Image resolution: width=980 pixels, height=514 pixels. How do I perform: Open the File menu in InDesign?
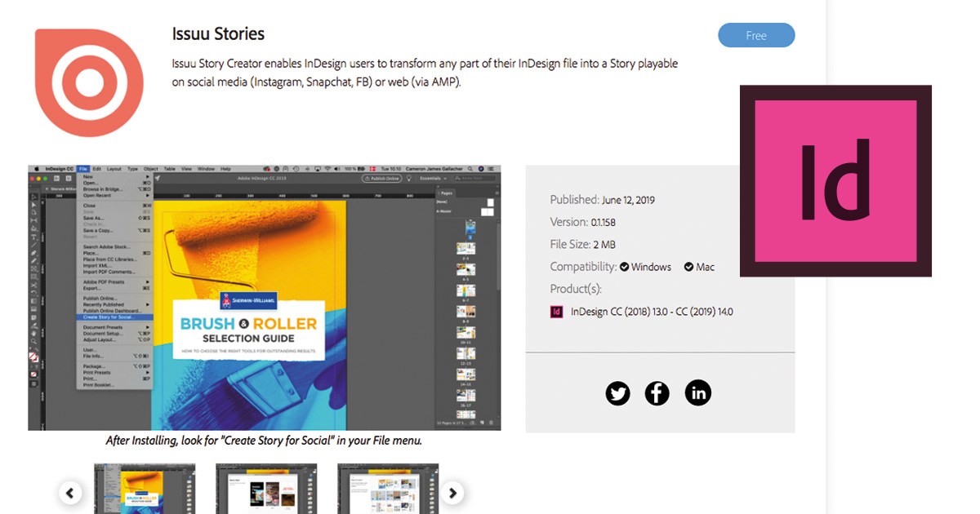point(83,169)
